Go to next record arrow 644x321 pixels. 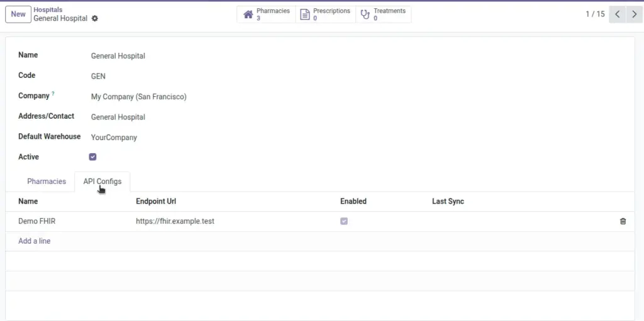[634, 14]
